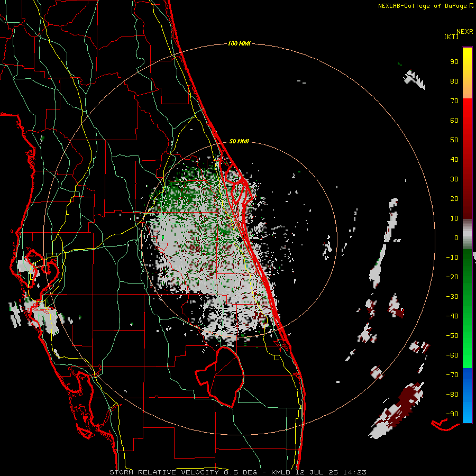Click the positive 10 scale label

(454, 218)
